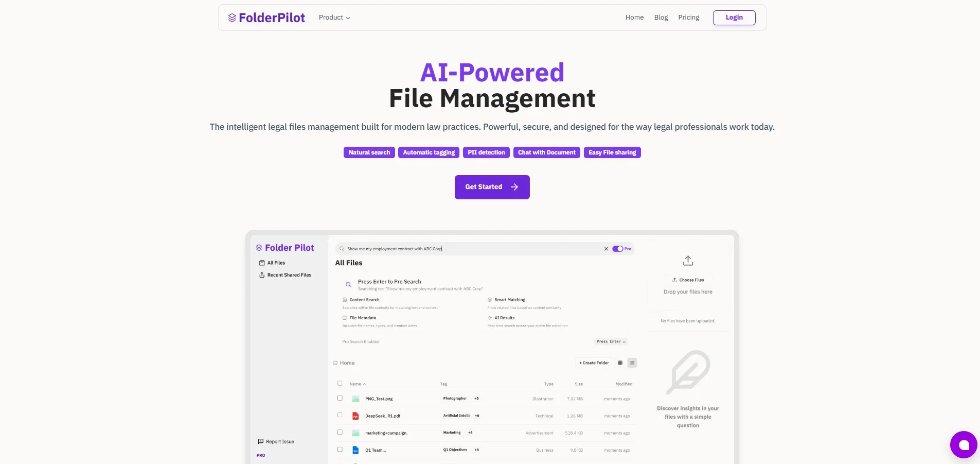Viewport: 980px width, 464px height.
Task: Select the list view icon next to grid view
Action: [632, 363]
